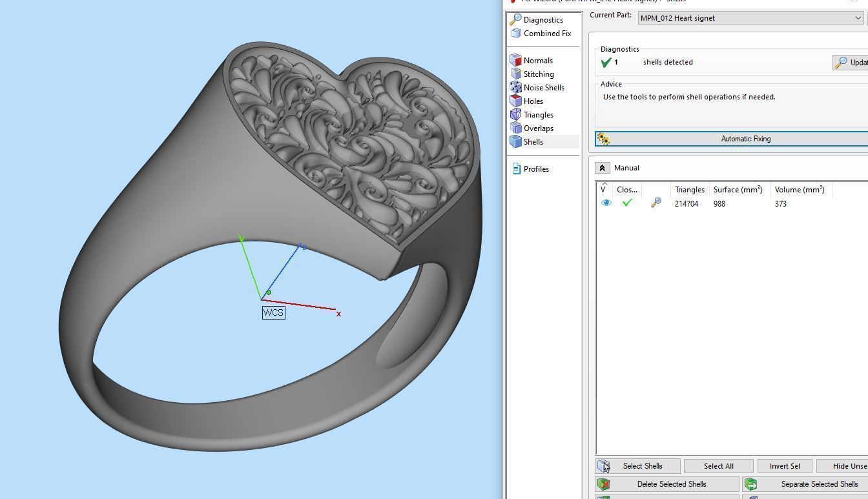Sort shells by Volume (mm³) column

click(x=801, y=190)
